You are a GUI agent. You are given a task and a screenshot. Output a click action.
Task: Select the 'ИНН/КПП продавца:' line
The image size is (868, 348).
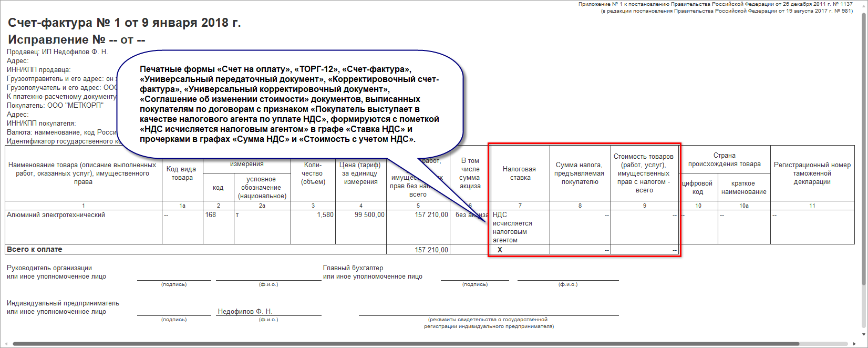pyautogui.click(x=38, y=69)
